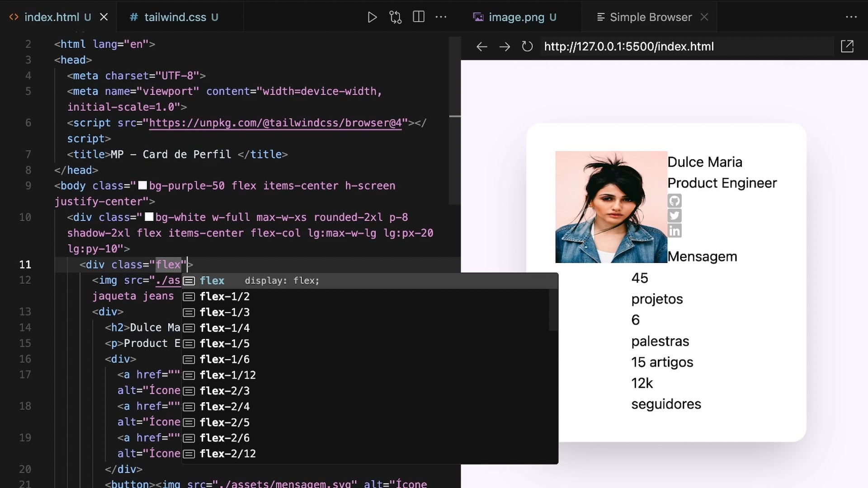The width and height of the screenshot is (868, 488).
Task: Click the LinkedIn icon in profile card
Action: [x=675, y=231]
